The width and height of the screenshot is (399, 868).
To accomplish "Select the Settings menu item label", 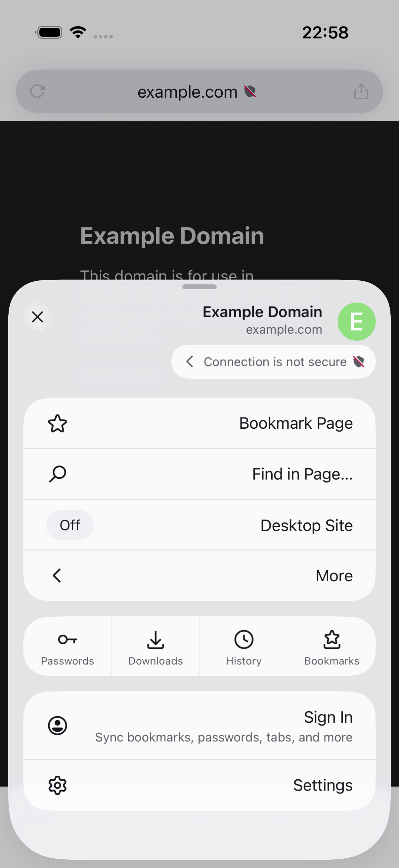I will [x=323, y=786].
